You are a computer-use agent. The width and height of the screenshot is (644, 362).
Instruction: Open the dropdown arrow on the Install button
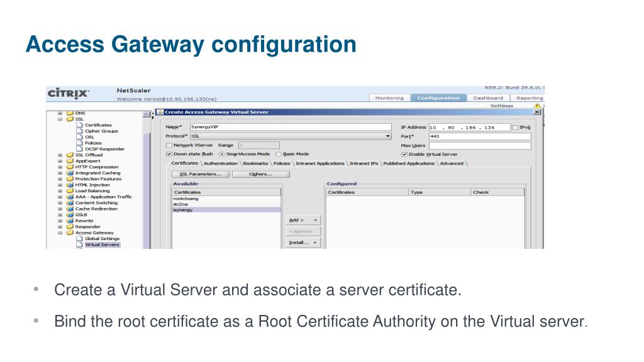(316, 243)
